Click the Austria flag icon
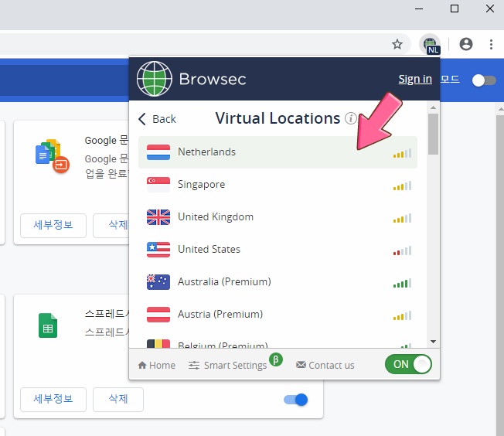The image size is (504, 436). click(158, 315)
